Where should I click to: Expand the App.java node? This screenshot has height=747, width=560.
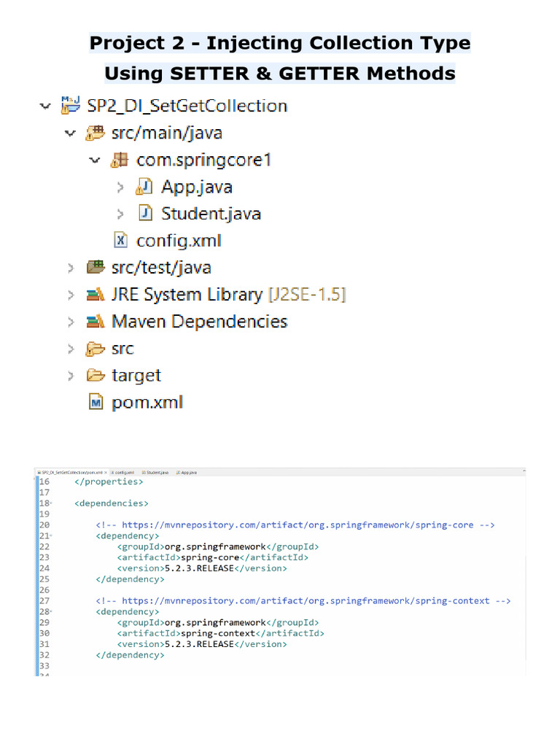pyautogui.click(x=120, y=187)
